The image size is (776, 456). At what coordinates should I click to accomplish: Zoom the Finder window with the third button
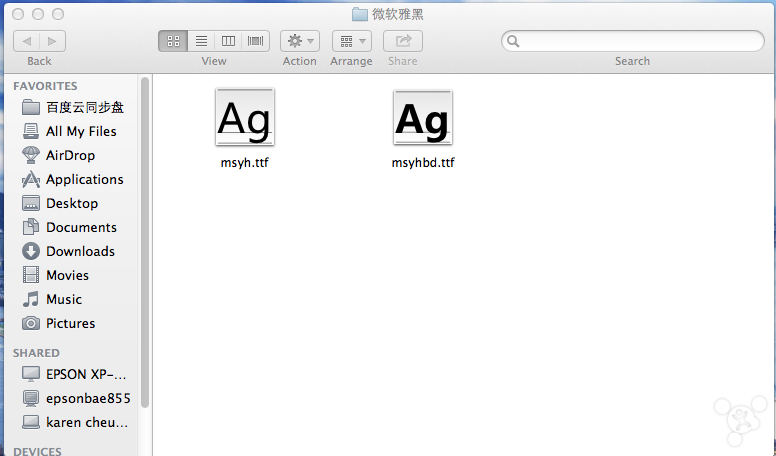pyautogui.click(x=58, y=14)
